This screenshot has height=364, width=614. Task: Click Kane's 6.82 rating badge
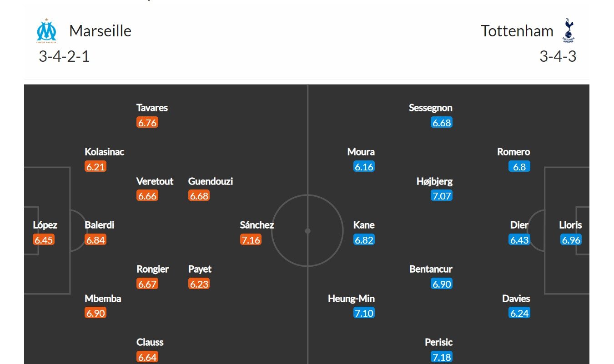pos(364,240)
